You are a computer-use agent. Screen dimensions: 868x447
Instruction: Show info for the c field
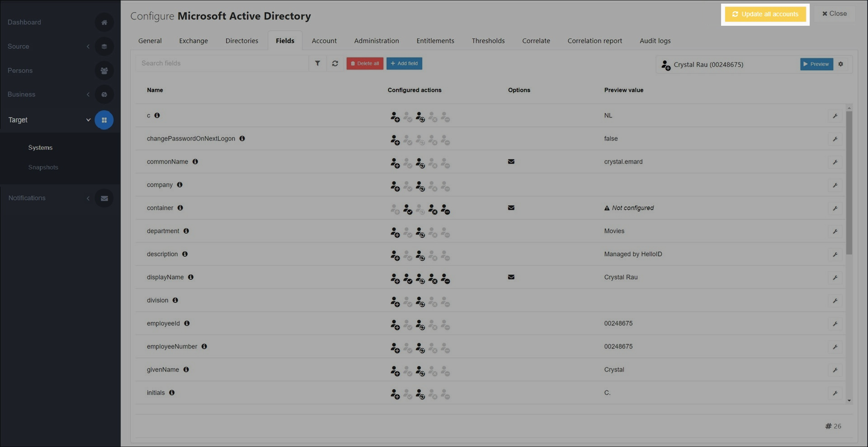tap(157, 115)
